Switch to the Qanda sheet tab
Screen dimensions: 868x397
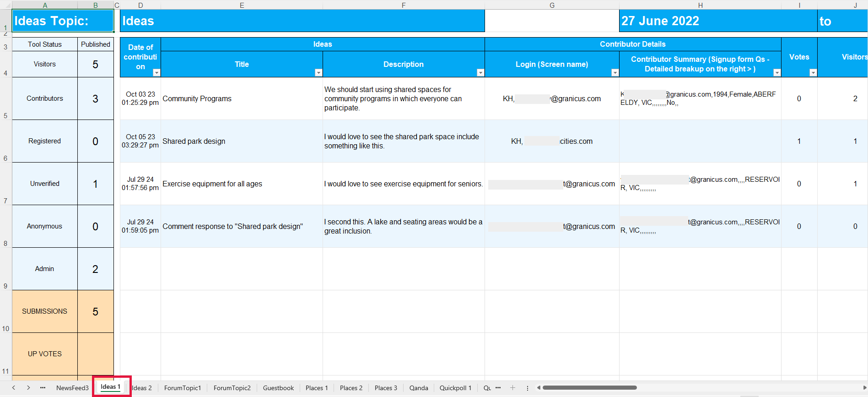419,388
